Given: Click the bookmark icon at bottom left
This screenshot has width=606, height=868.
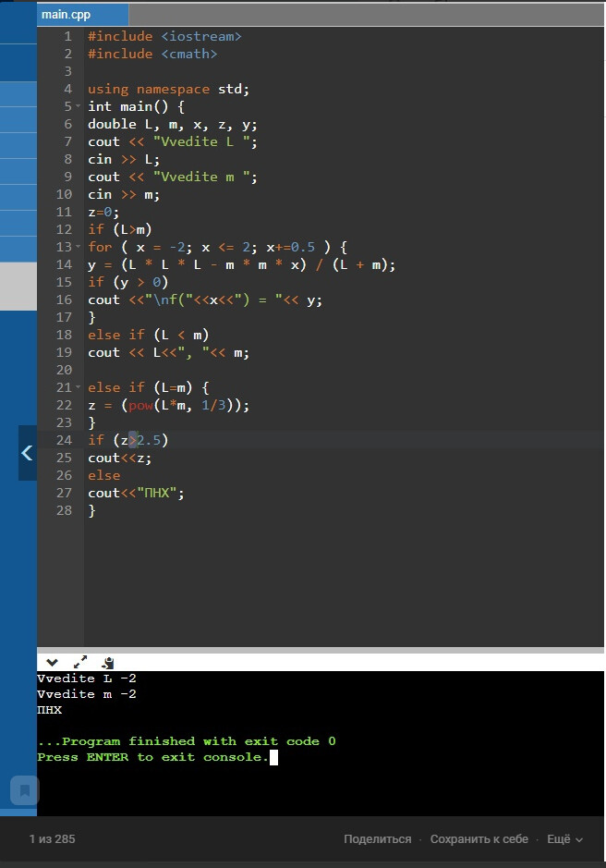Looking at the screenshot, I should coord(25,790).
